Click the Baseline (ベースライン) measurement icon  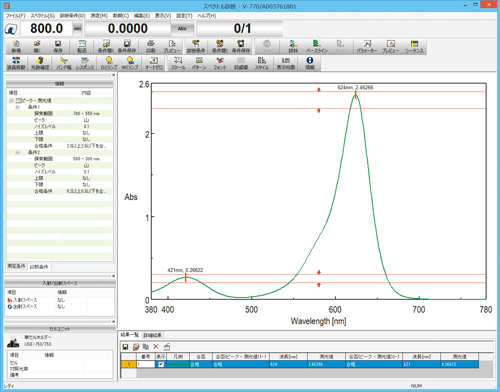(x=317, y=46)
